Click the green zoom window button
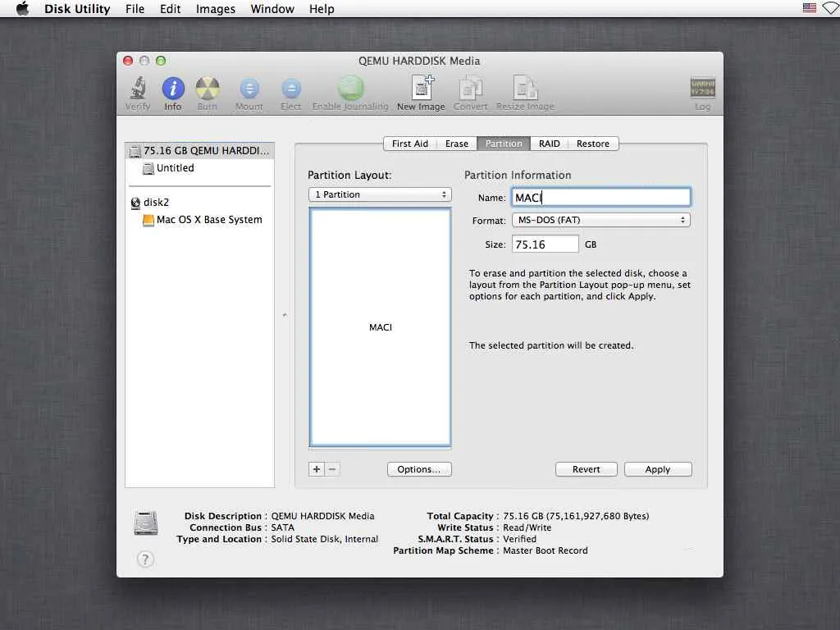Image resolution: width=840 pixels, height=630 pixels. click(x=161, y=61)
